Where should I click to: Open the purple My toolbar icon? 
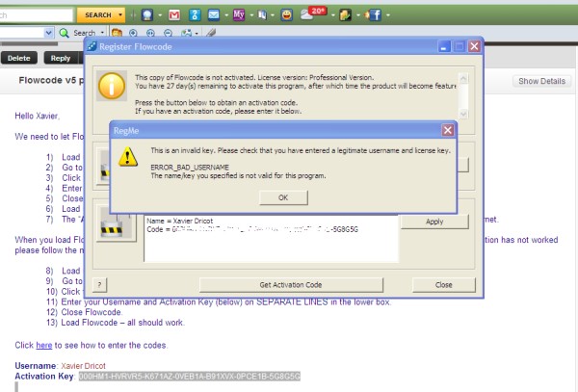[239, 15]
